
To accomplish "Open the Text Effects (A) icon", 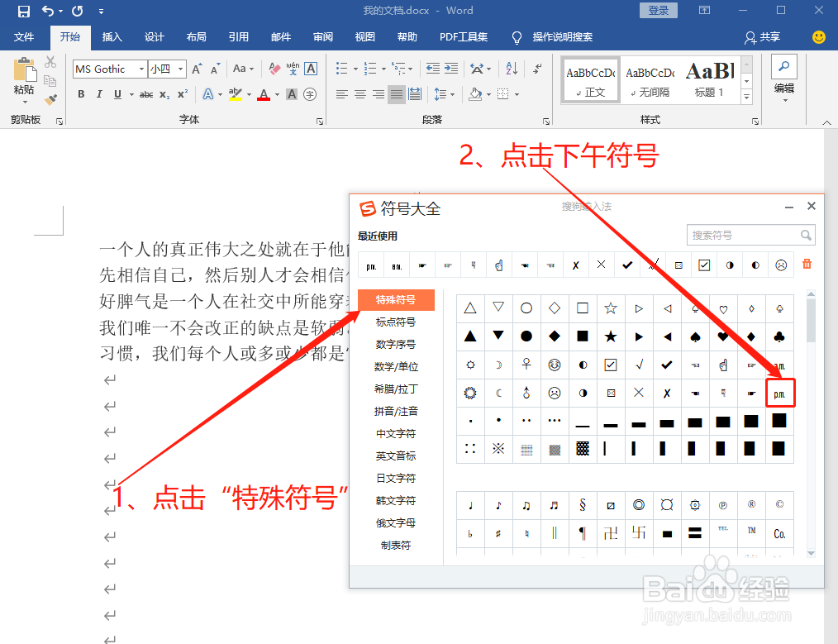I will point(208,93).
